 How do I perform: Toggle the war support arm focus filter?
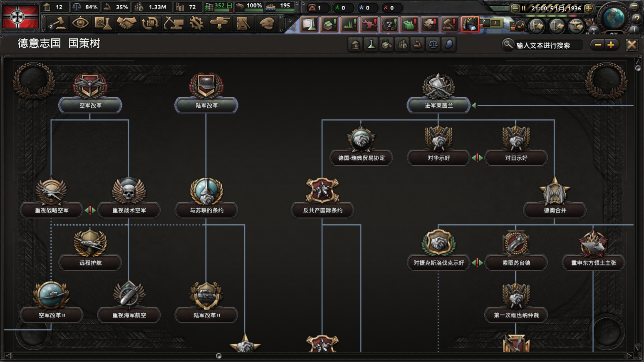tap(418, 45)
